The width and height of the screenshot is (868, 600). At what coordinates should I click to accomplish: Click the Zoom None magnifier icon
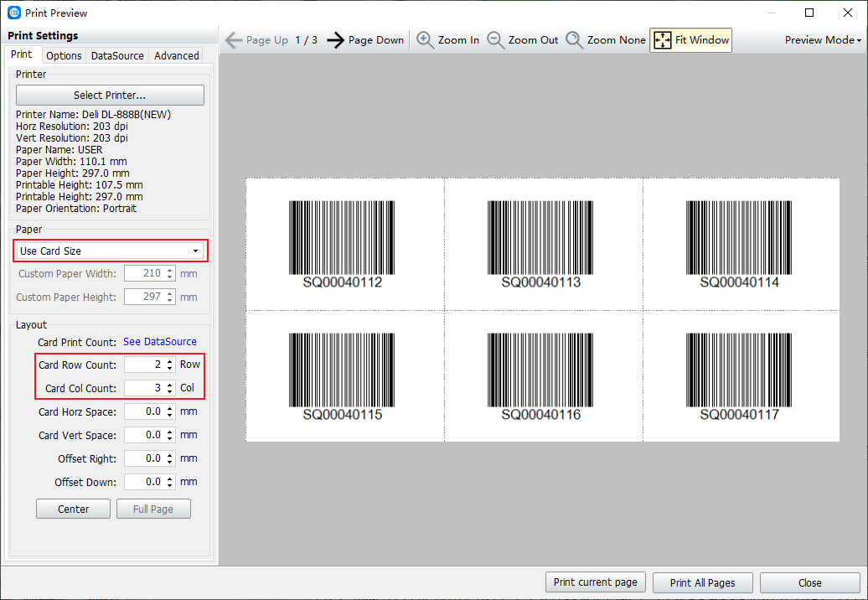coord(574,40)
